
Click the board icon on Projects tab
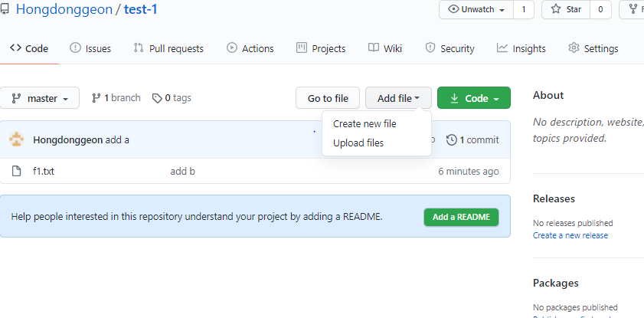pos(302,48)
